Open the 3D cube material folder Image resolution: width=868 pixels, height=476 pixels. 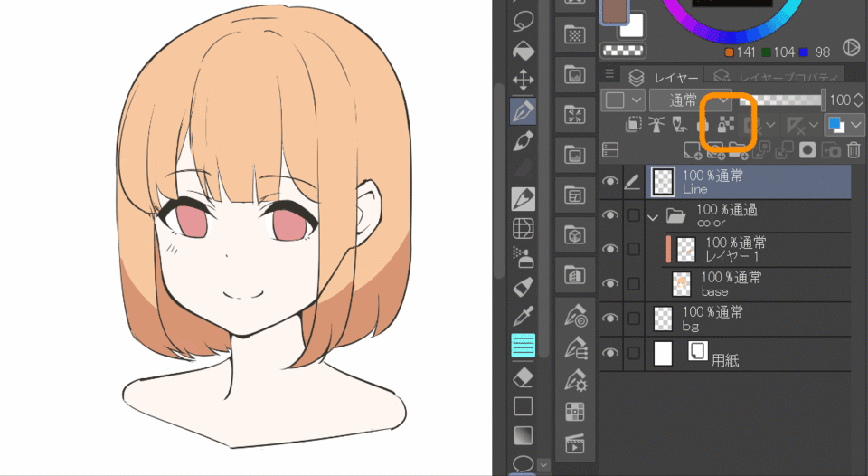click(x=575, y=235)
